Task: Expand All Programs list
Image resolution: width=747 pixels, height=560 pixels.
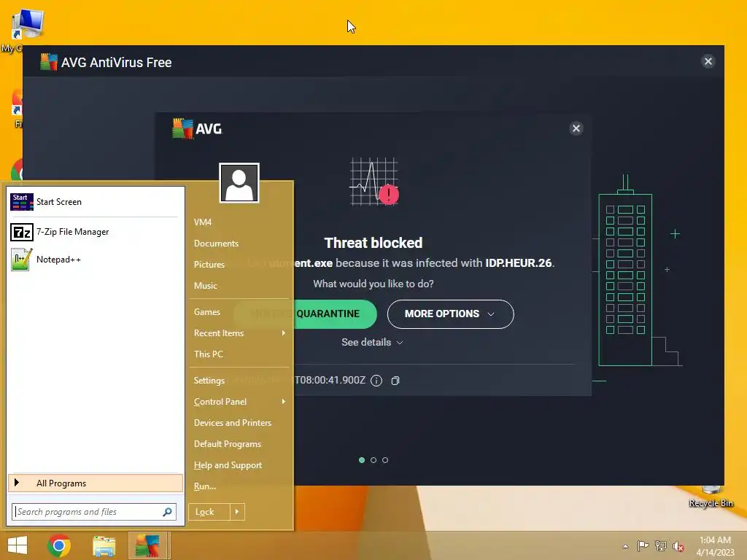Action: pos(96,483)
